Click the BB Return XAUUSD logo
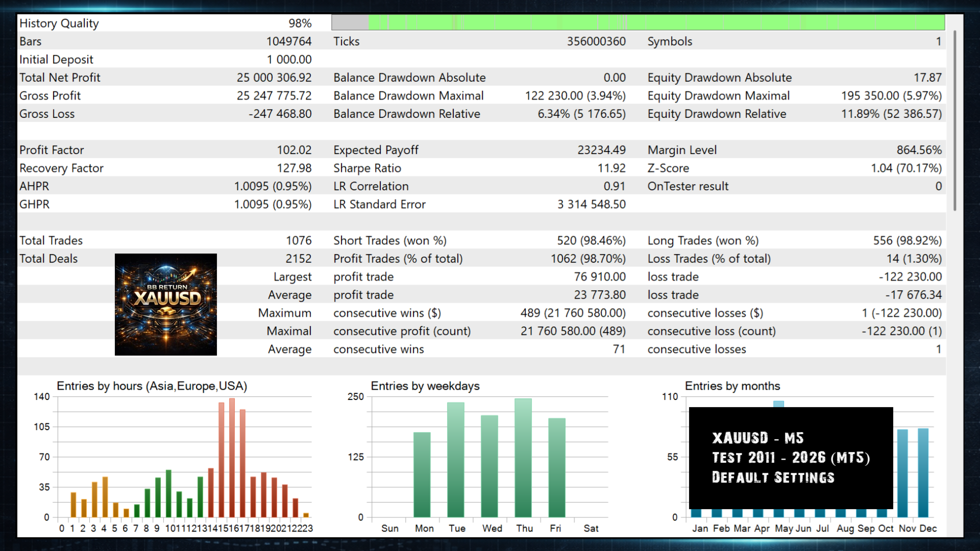Viewport: 980px width, 551px height. click(x=165, y=304)
